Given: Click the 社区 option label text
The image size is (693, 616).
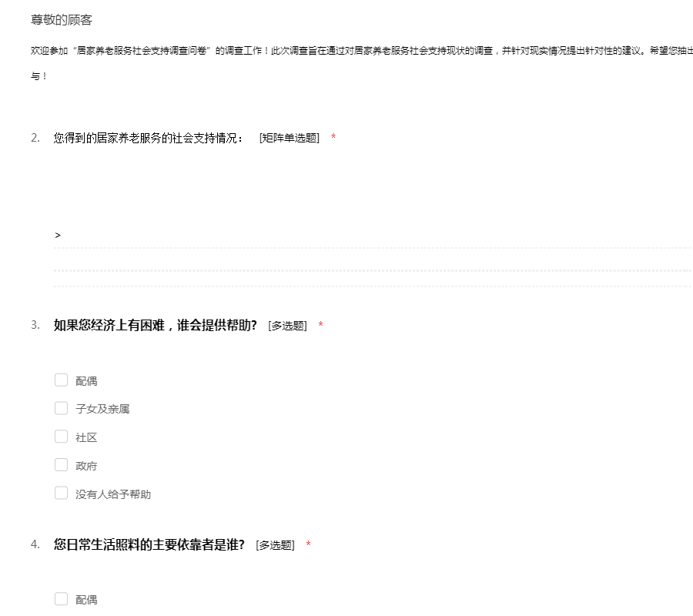Looking at the screenshot, I should point(86,437).
